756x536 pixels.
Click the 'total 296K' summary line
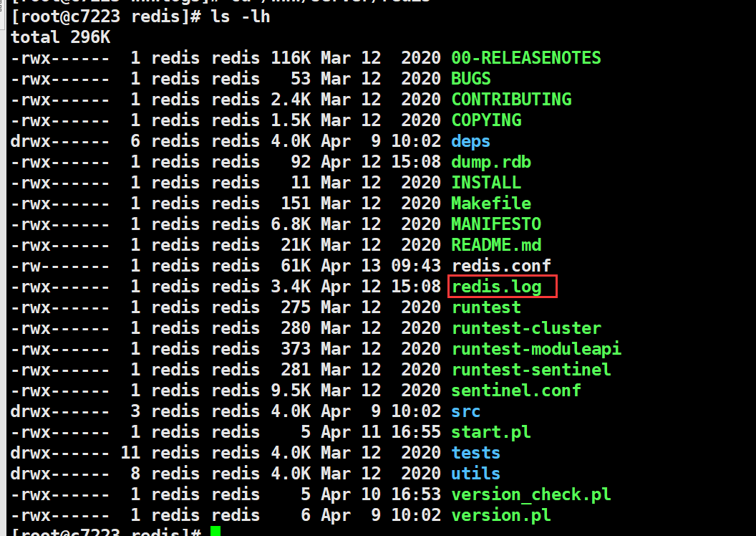[61, 37]
